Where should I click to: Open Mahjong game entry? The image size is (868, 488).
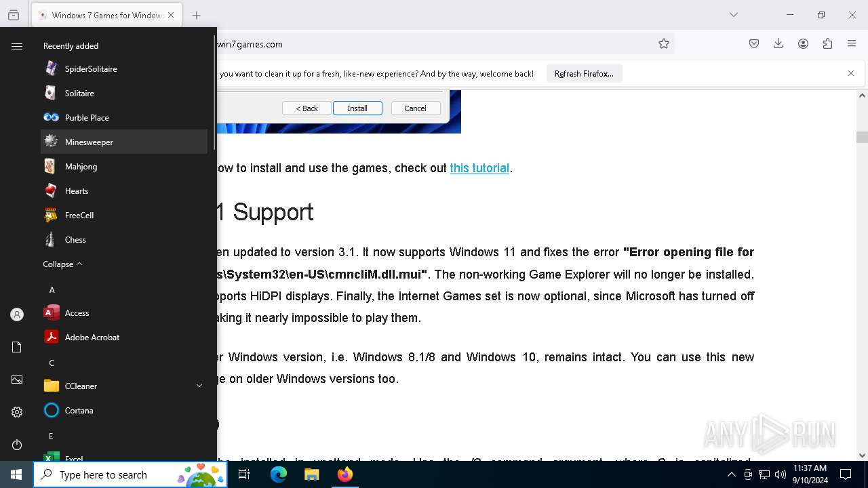(124, 166)
